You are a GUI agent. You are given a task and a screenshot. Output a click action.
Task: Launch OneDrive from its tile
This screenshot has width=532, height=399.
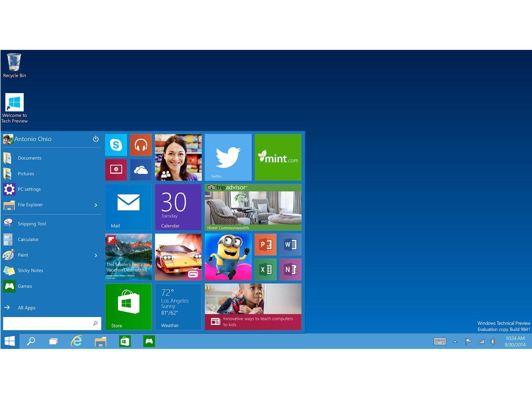(x=141, y=169)
